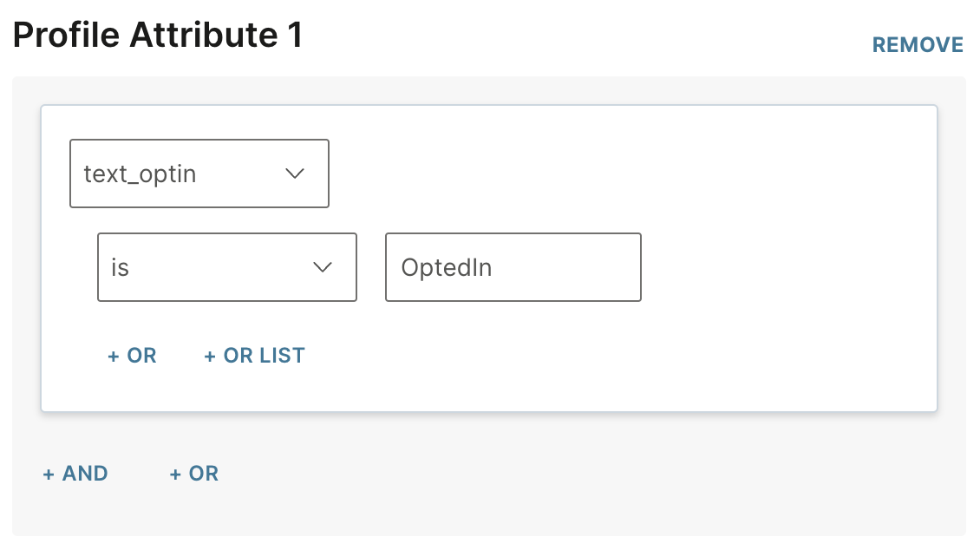
Task: Click the plus sign next to AND
Action: (x=49, y=474)
